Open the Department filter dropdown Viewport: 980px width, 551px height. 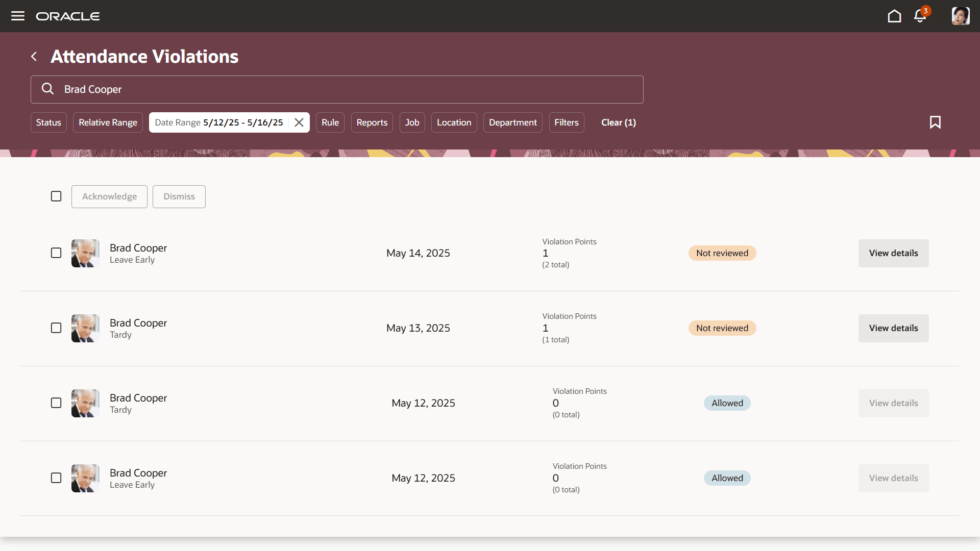click(512, 122)
